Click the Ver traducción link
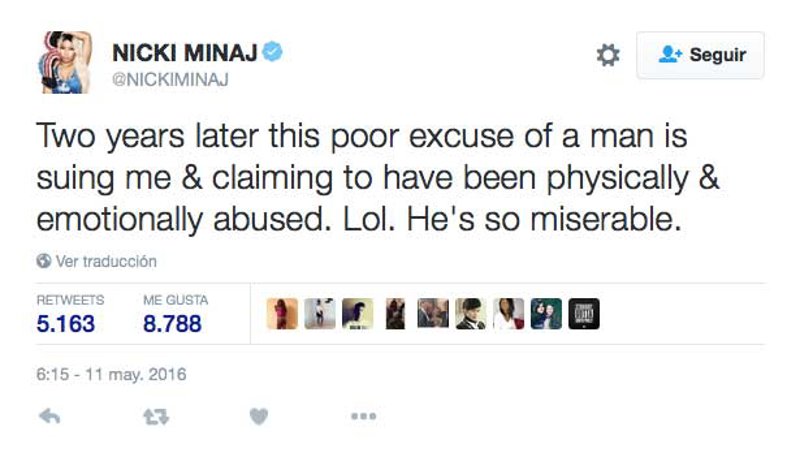The width and height of the screenshot is (800, 457). (x=106, y=261)
